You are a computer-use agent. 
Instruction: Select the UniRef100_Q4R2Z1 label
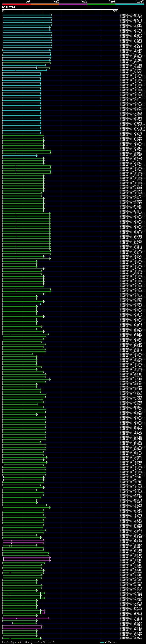click(x=131, y=116)
